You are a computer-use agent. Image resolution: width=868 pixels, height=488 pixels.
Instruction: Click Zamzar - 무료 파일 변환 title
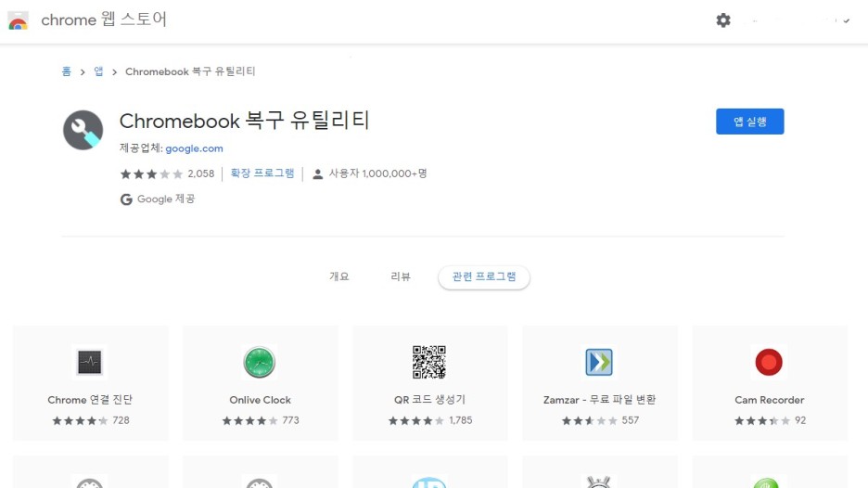[599, 400]
